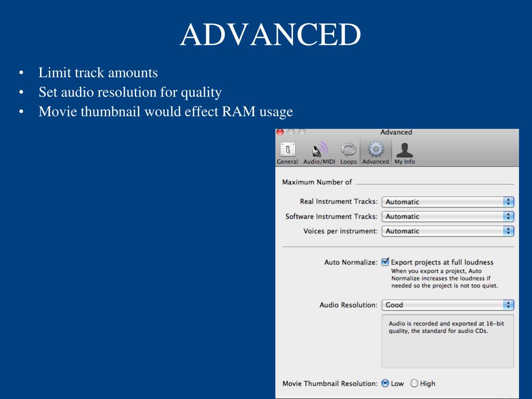The width and height of the screenshot is (532, 399).
Task: Click the 16-bit quality description text
Action: pyautogui.click(x=446, y=327)
